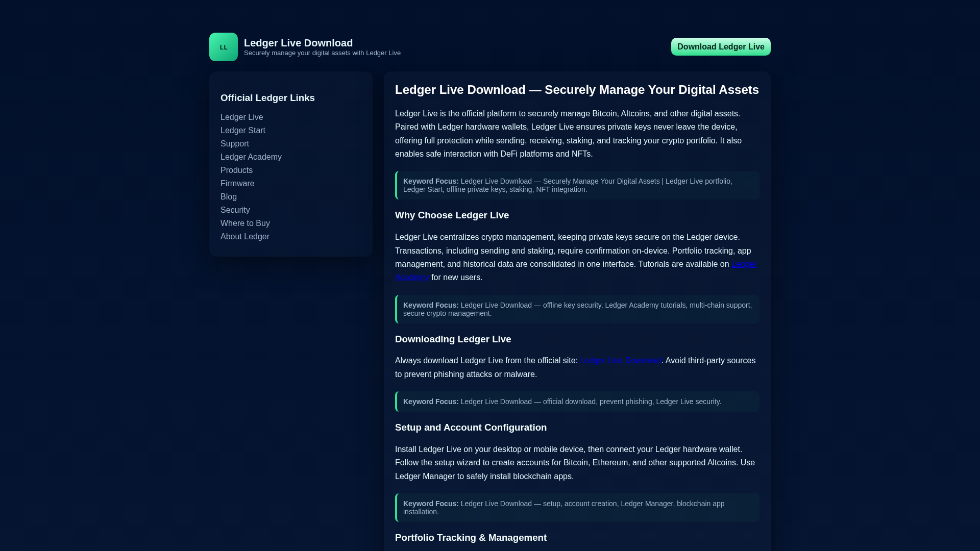The height and width of the screenshot is (551, 980).
Task: Click the 'Setup and Account Configuration' heading
Action: pyautogui.click(x=471, y=428)
